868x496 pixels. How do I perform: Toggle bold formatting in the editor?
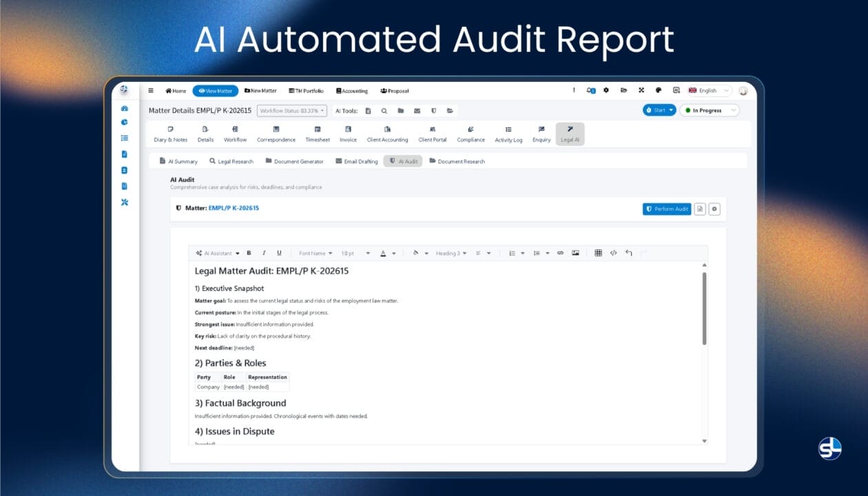(x=249, y=253)
